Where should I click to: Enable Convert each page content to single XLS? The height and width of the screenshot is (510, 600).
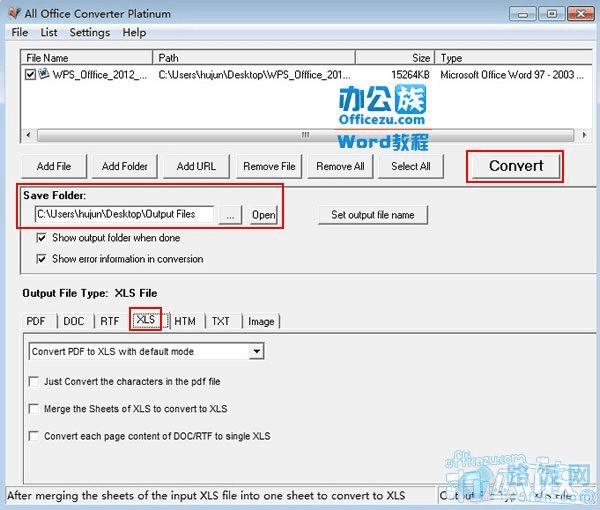[34, 436]
